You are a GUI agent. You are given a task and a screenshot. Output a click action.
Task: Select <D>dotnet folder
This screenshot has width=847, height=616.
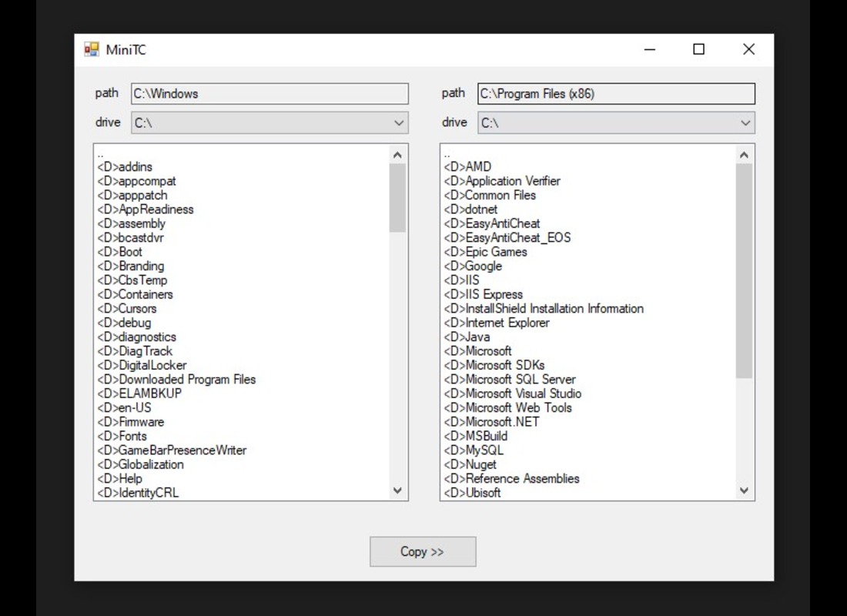coord(470,209)
